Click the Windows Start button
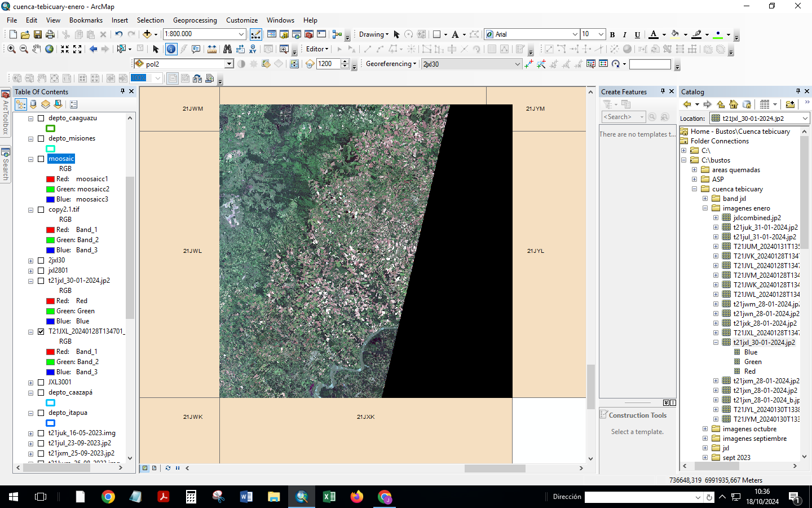This screenshot has height=508, width=812. tap(14, 497)
